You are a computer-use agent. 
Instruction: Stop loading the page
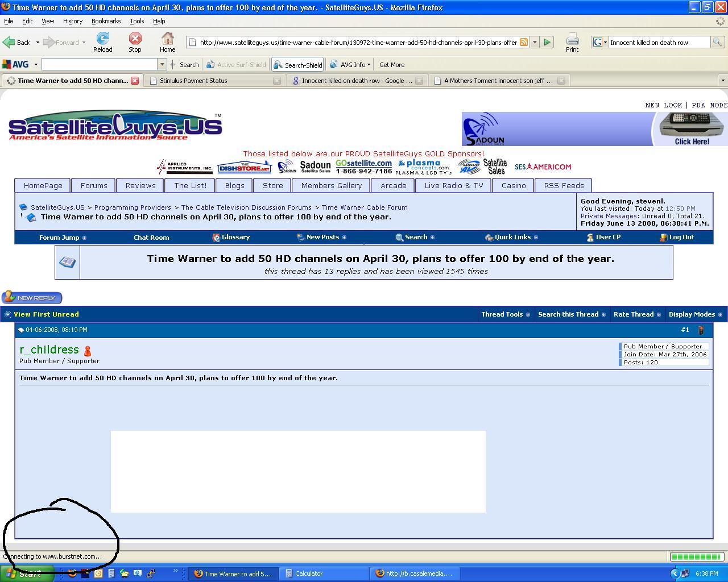pyautogui.click(x=135, y=42)
